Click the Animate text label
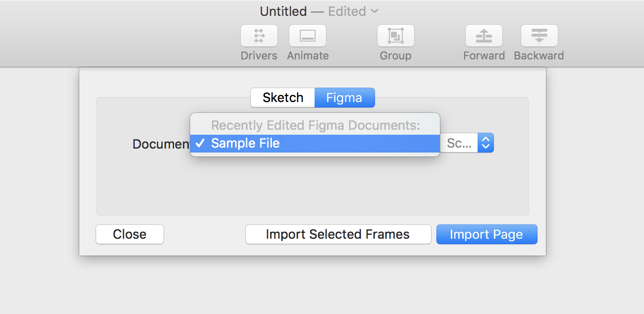Image resolution: width=644 pixels, height=314 pixels. [x=308, y=55]
